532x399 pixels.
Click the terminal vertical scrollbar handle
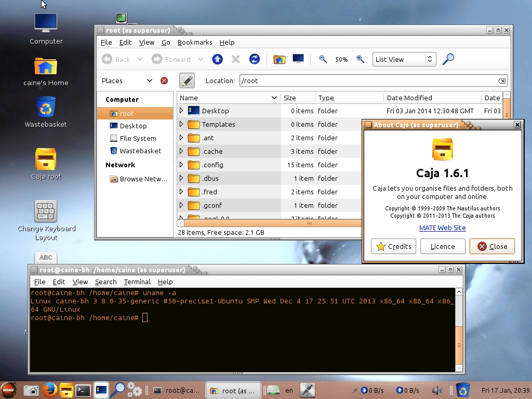(x=459, y=345)
